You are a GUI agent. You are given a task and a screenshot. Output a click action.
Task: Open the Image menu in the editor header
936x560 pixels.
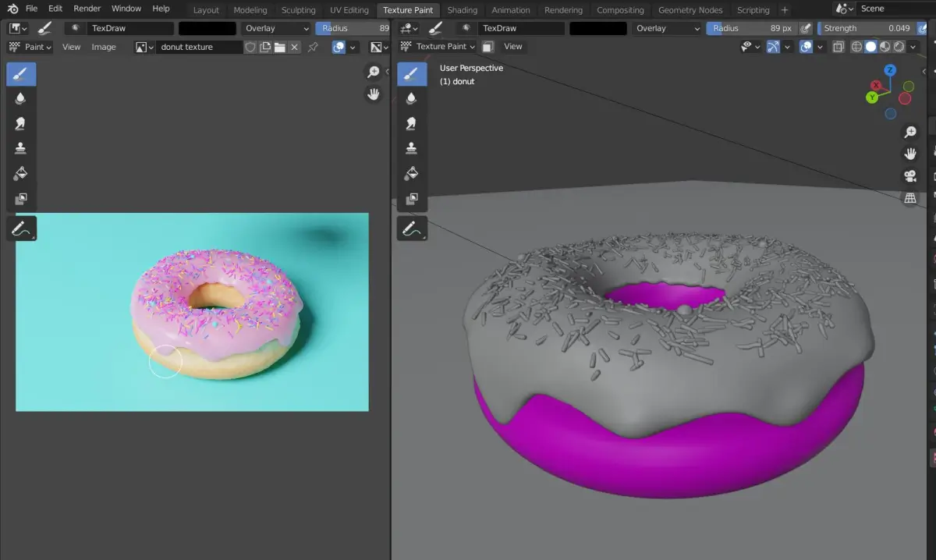104,47
